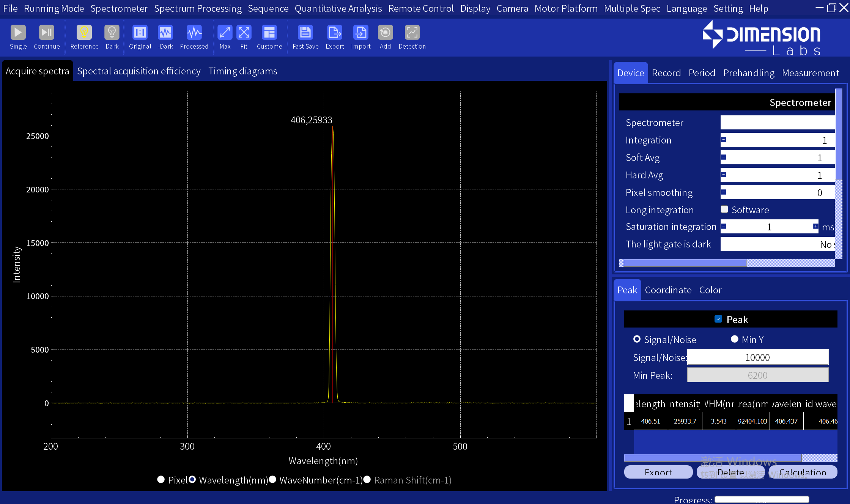Toggle the Peak checkbox
The image size is (850, 504).
coord(718,319)
